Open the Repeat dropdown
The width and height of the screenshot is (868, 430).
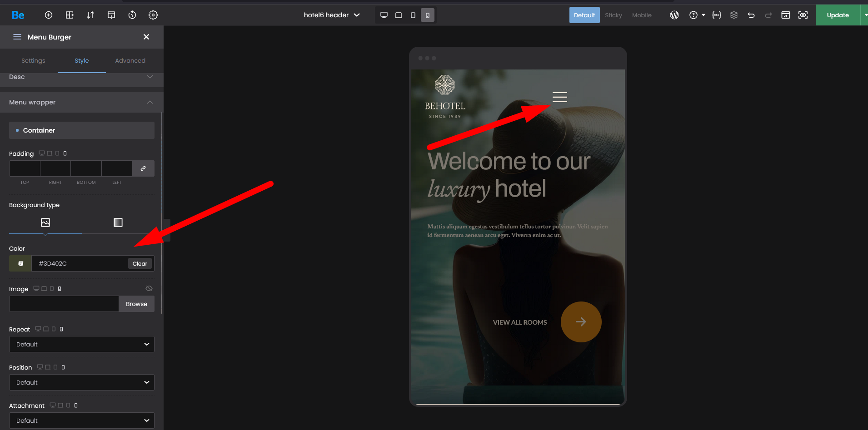pos(82,344)
